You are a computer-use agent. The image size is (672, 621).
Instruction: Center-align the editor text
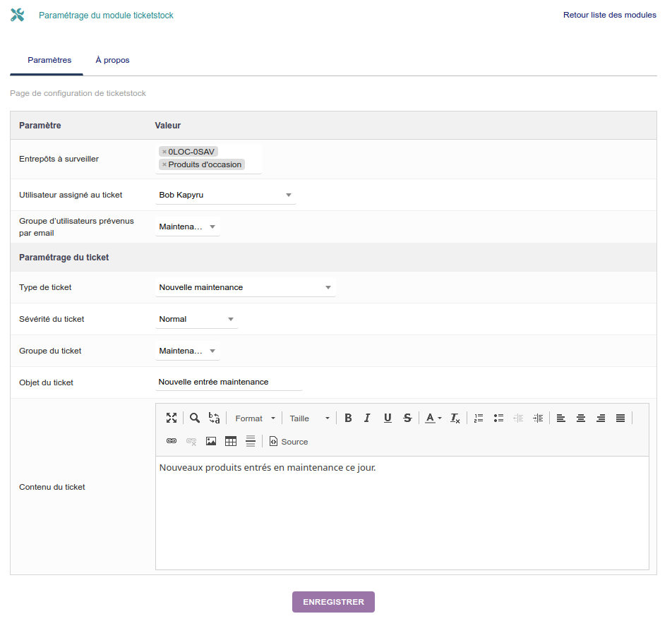(x=581, y=418)
